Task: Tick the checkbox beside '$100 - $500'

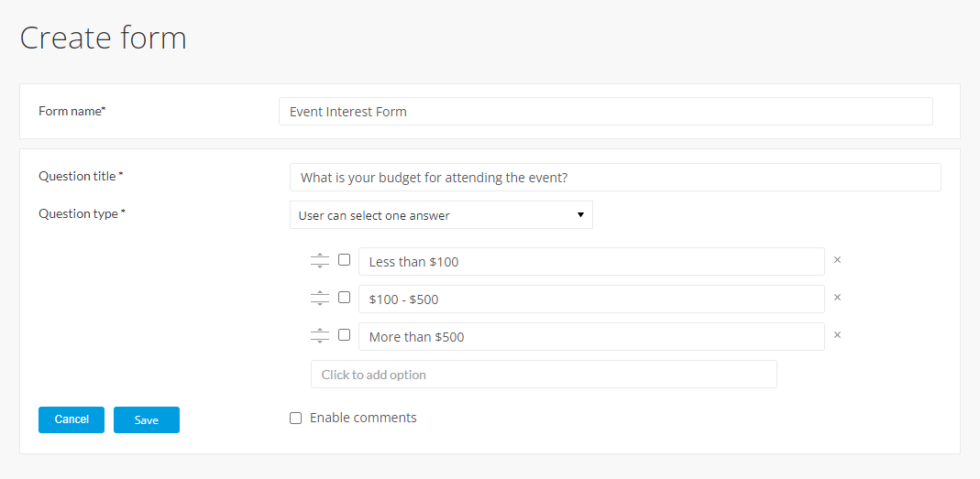Action: pyautogui.click(x=345, y=298)
